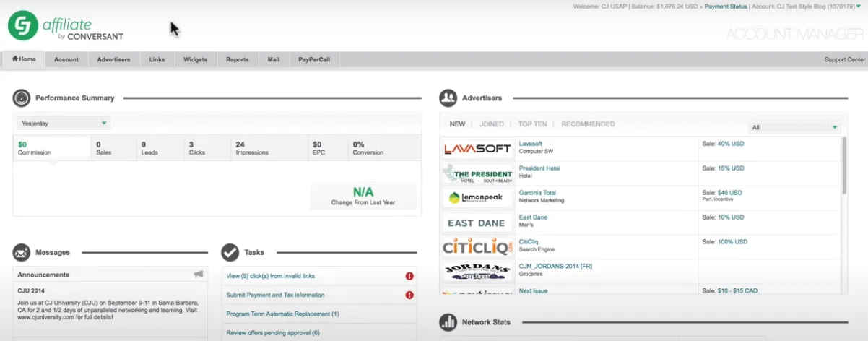Click the Advertisers people icon
The width and height of the screenshot is (868, 341).
[x=448, y=98]
